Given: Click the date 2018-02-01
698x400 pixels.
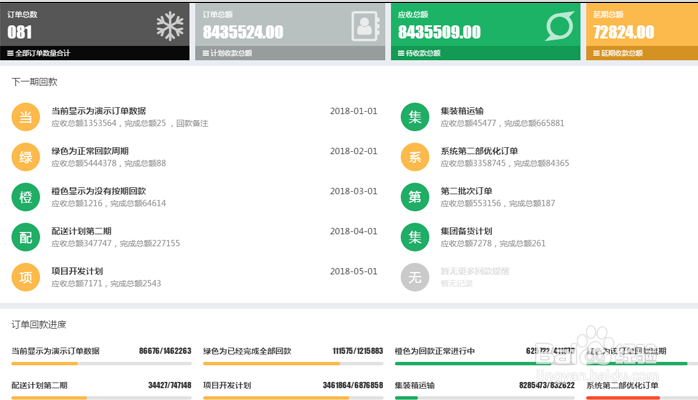Looking at the screenshot, I should click(x=353, y=151).
